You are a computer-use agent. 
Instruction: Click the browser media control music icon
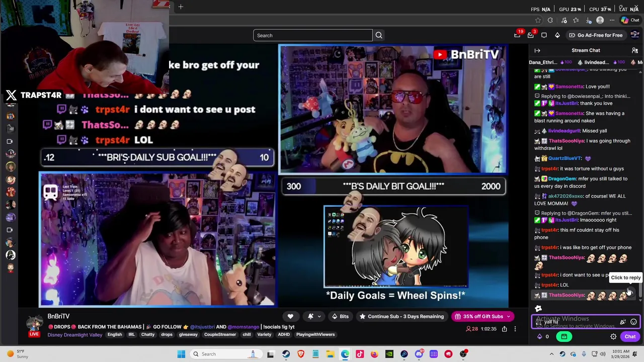pos(564,20)
